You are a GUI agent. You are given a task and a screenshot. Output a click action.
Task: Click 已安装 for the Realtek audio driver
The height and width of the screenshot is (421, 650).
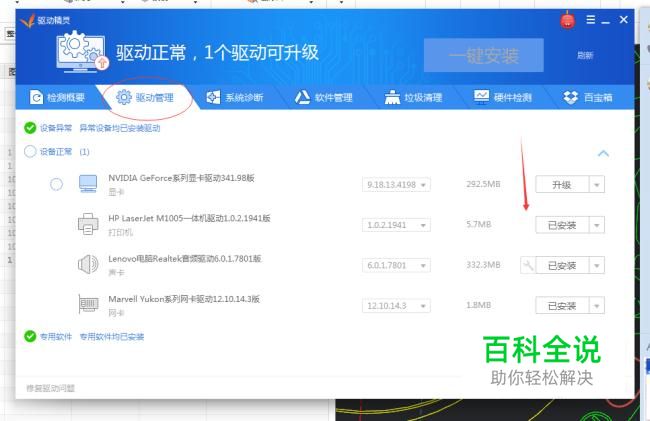pyautogui.click(x=562, y=265)
